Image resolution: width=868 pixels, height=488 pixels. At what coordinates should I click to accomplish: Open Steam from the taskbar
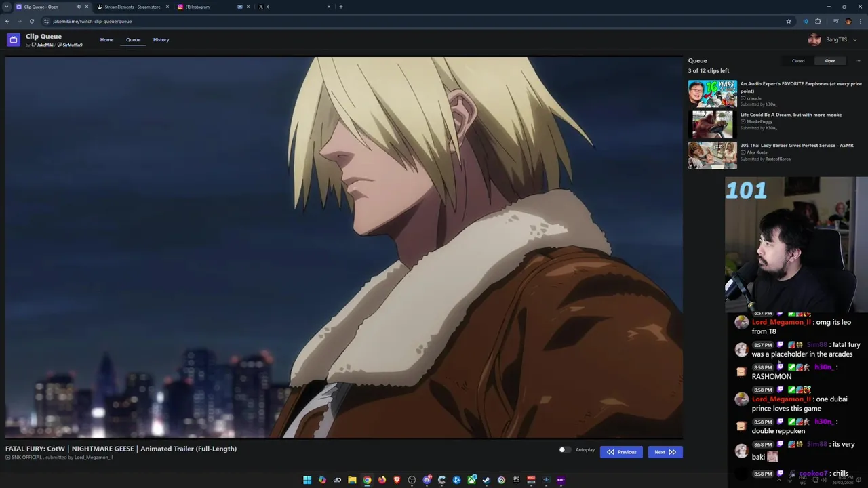coord(486,480)
